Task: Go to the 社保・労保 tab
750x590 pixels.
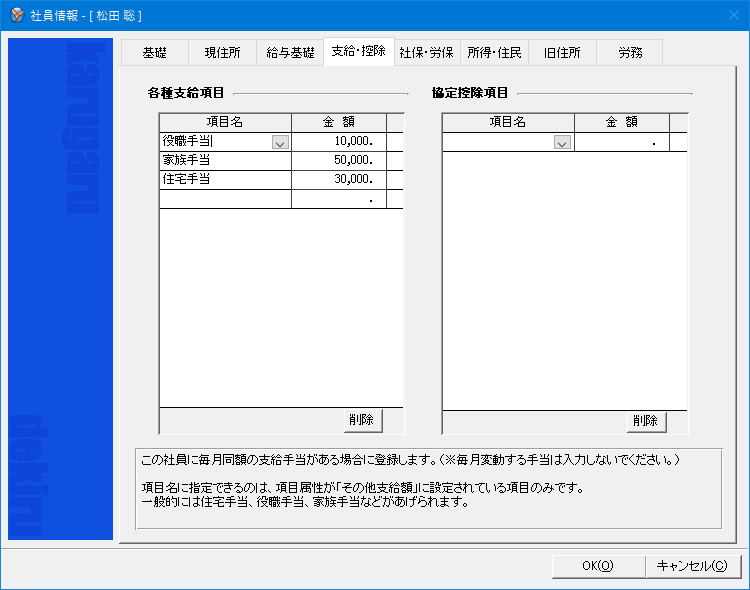Action: pos(427,53)
